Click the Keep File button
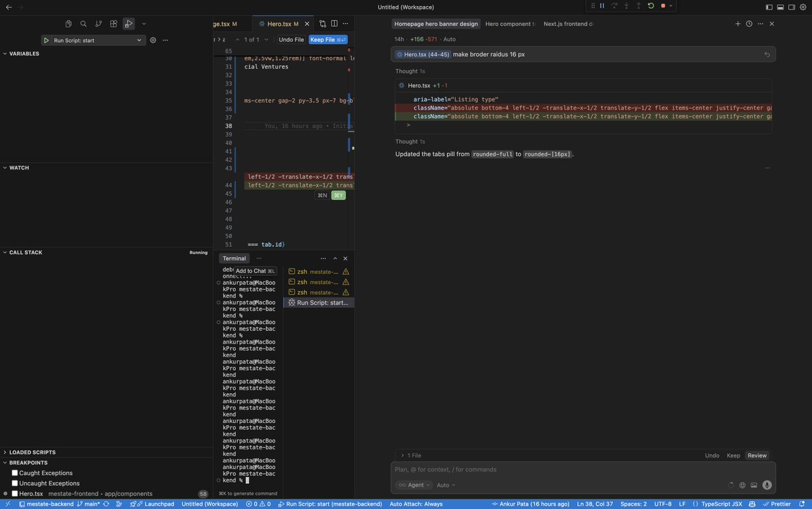 [328, 40]
